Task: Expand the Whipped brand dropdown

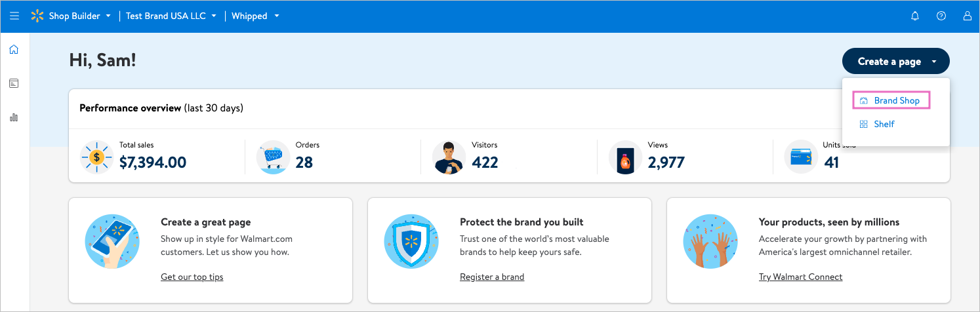Action: pos(255,16)
